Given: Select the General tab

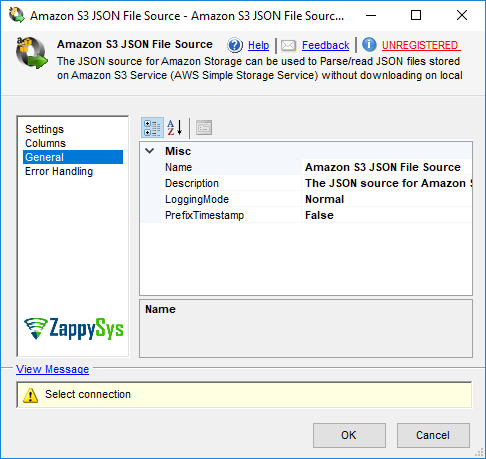Looking at the screenshot, I should (73, 157).
